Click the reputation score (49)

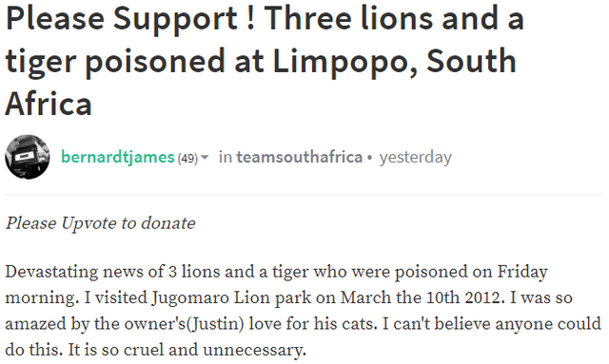pyautogui.click(x=187, y=158)
